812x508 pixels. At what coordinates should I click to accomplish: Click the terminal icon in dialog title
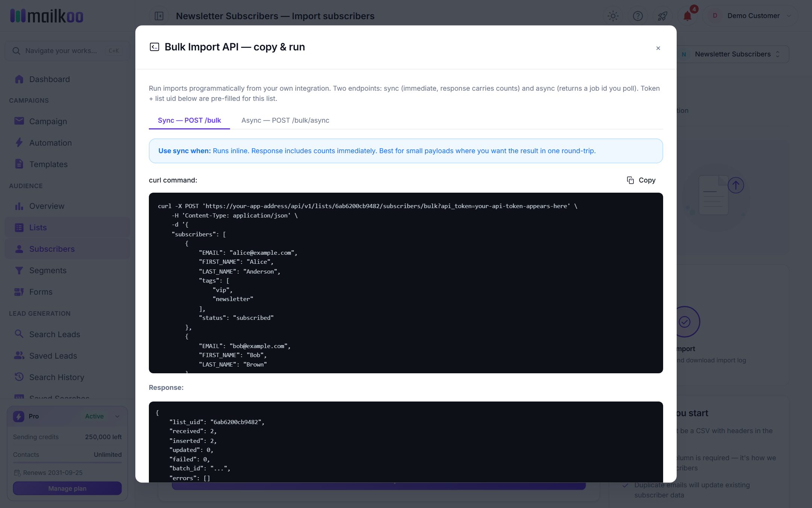coord(155,47)
